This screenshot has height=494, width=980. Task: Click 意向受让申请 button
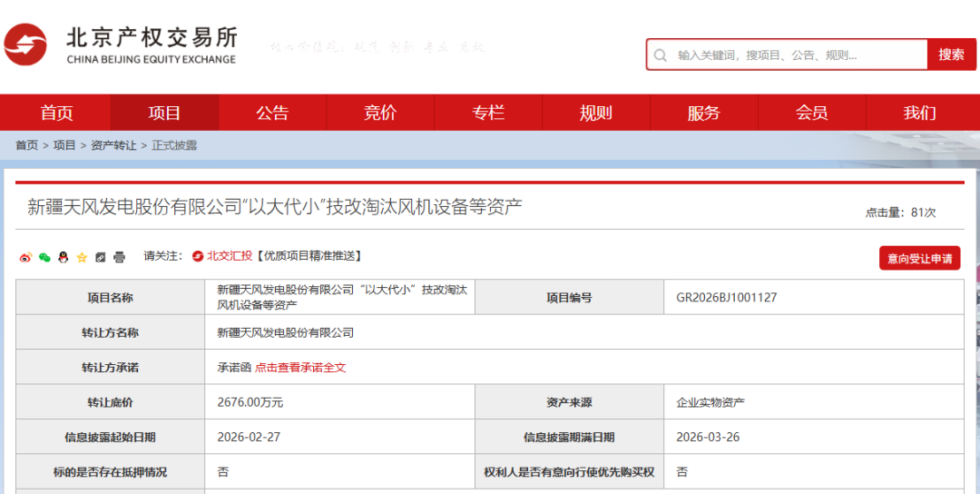tap(919, 258)
